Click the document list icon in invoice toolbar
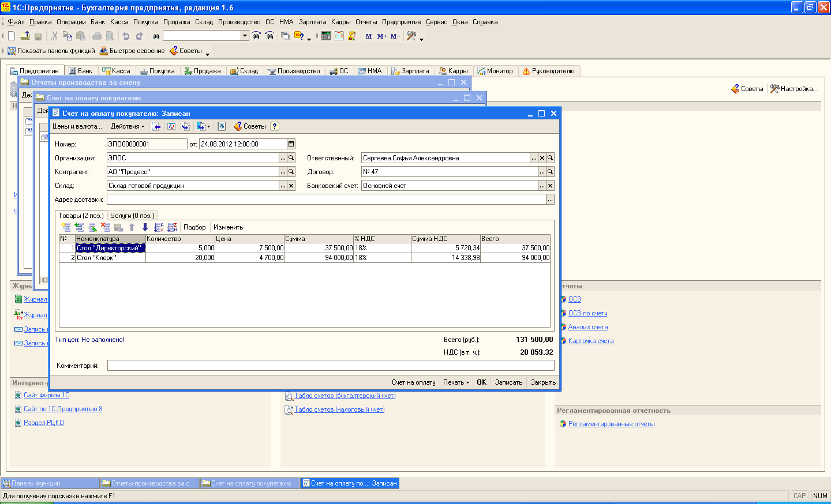This screenshot has height=504, width=831. point(222,126)
